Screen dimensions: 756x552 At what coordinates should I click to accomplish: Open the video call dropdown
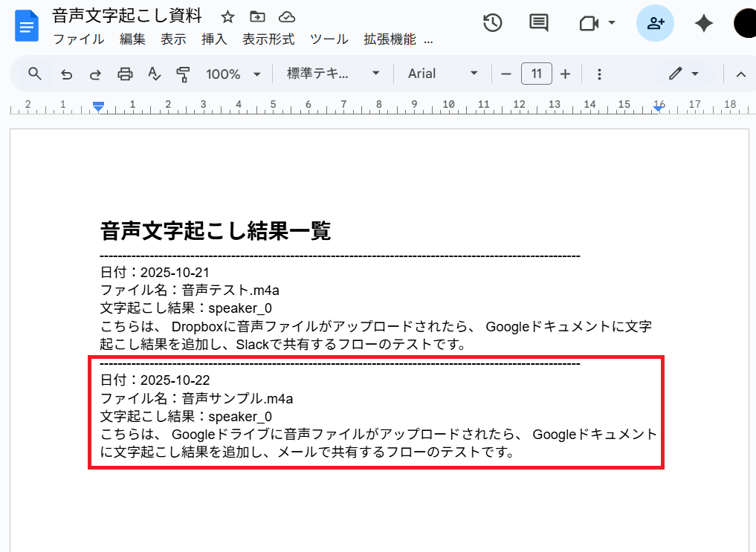click(598, 23)
